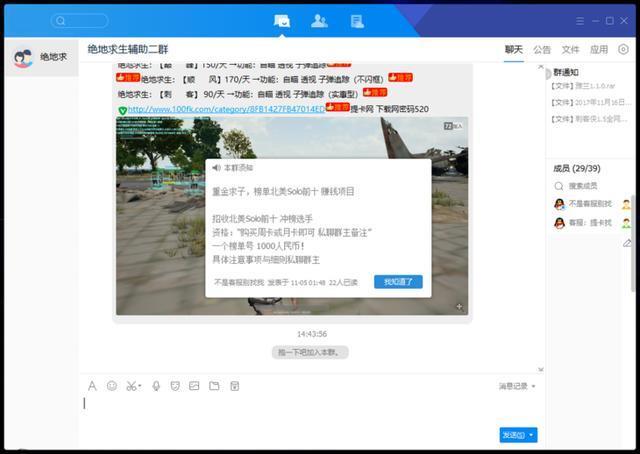Switch to 文件 tab

click(570, 50)
